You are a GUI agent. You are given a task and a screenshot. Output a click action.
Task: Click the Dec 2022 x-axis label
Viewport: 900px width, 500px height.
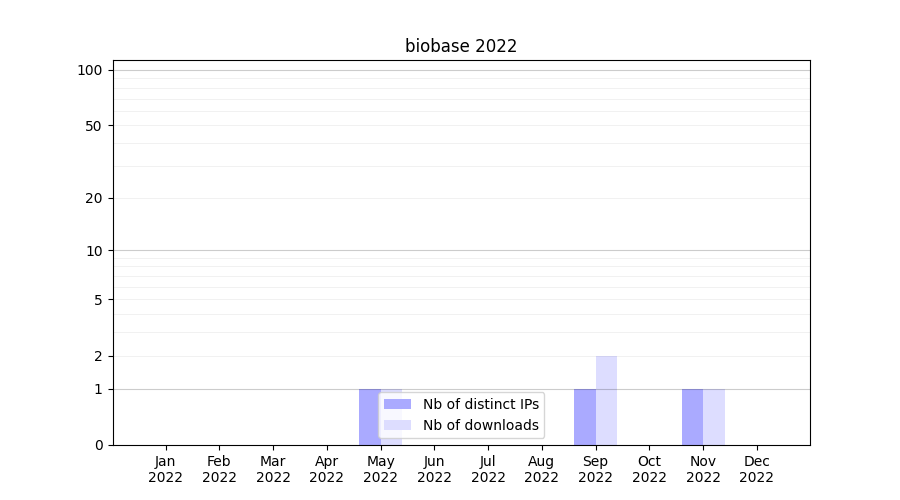(756, 469)
